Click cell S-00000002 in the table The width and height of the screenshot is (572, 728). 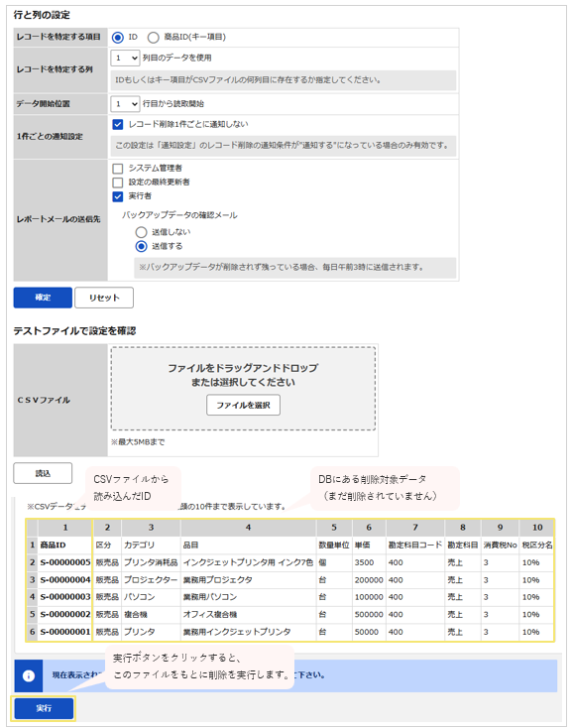(x=65, y=614)
